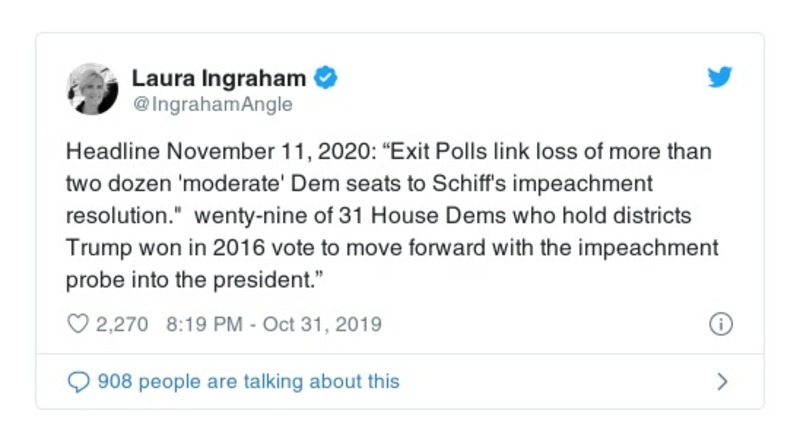The image size is (800, 445).
Task: Open Laura Ingraham's profile photo
Action: click(x=93, y=89)
